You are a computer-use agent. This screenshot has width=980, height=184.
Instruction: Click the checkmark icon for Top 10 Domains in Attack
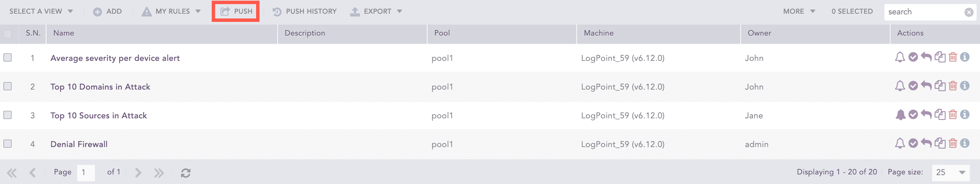click(913, 86)
